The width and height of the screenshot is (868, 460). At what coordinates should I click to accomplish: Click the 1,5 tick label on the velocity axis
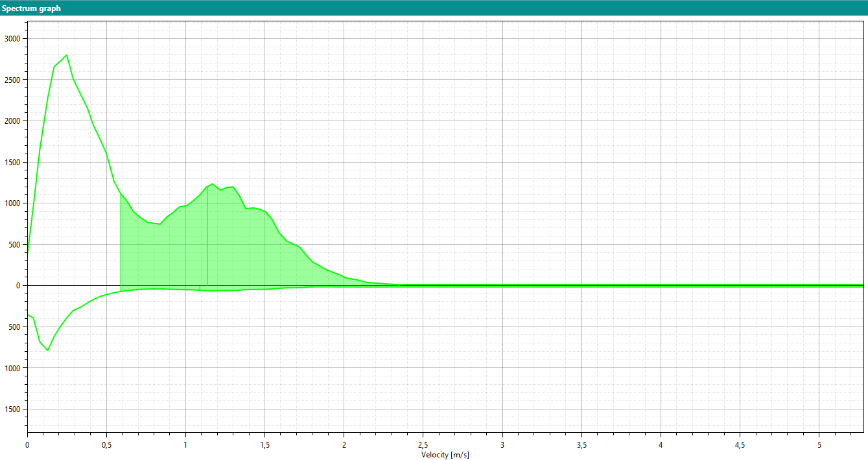tap(264, 445)
